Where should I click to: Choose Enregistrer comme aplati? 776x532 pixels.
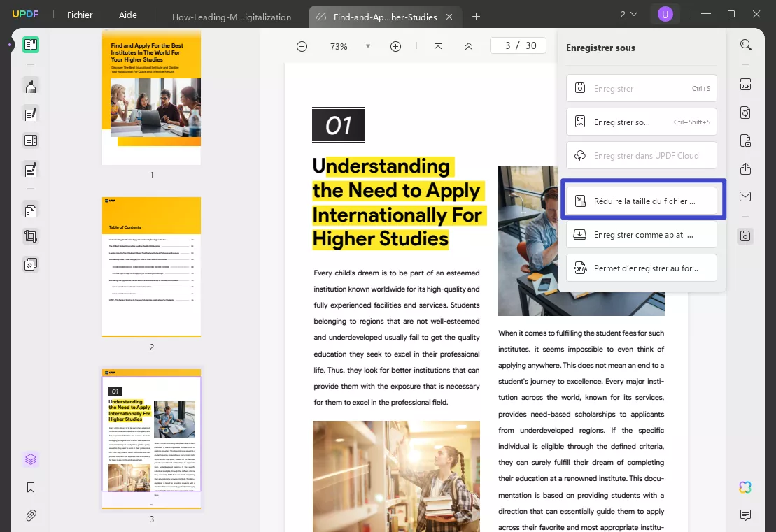pos(641,234)
